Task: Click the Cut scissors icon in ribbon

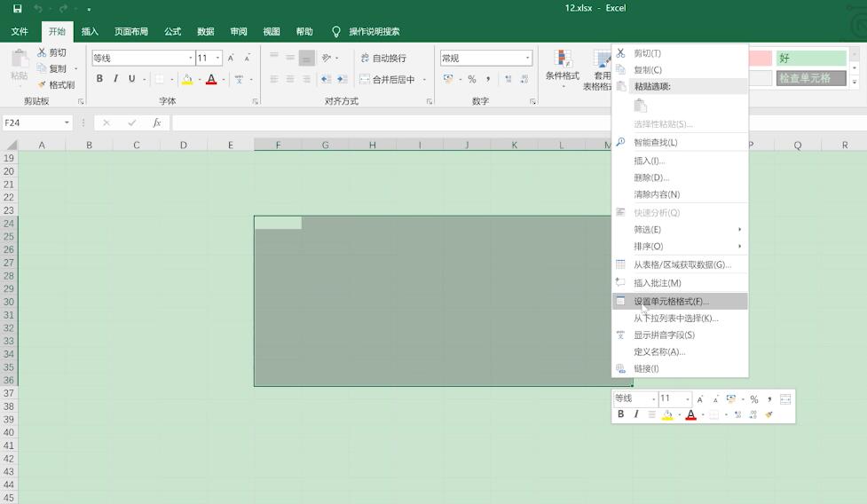Action: 42,52
